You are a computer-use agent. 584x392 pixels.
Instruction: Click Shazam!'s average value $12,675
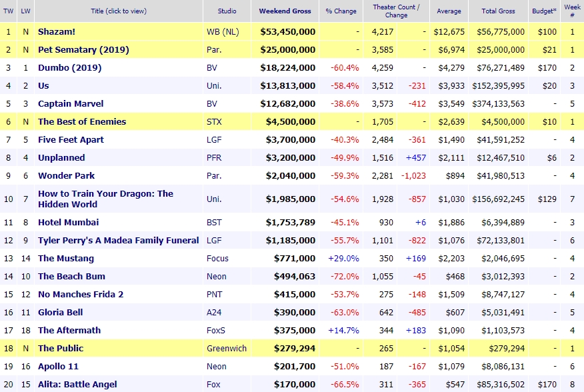[449, 32]
